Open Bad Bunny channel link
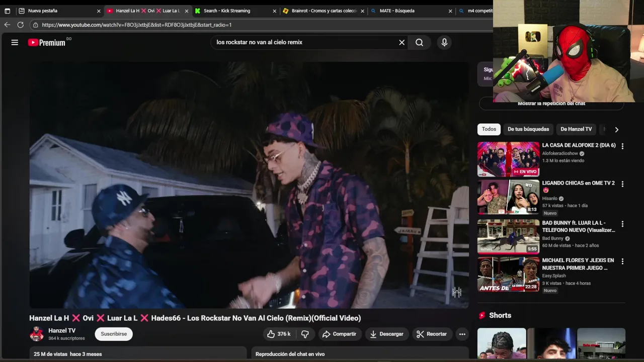Image resolution: width=644 pixels, height=362 pixels. (552, 238)
